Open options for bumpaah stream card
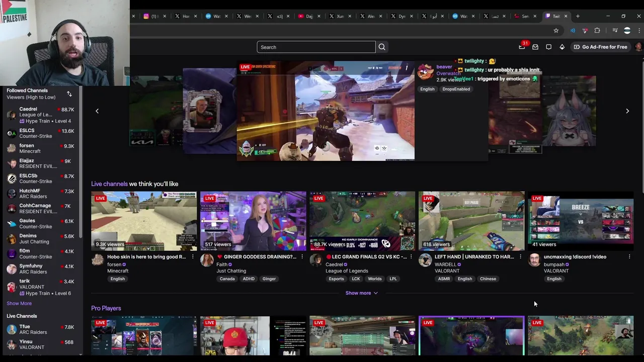Screen dimensions: 644x362 pyautogui.click(x=629, y=257)
